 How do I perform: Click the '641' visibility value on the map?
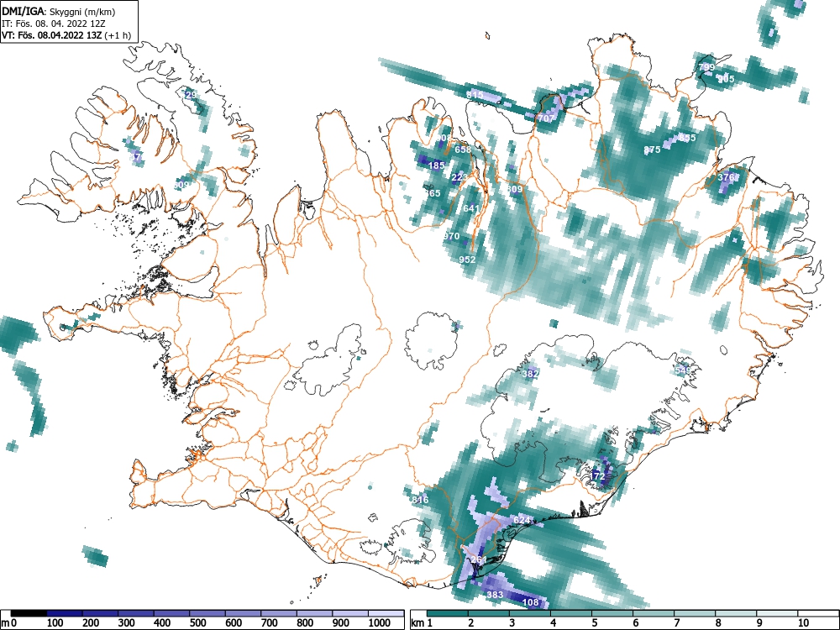point(471,208)
